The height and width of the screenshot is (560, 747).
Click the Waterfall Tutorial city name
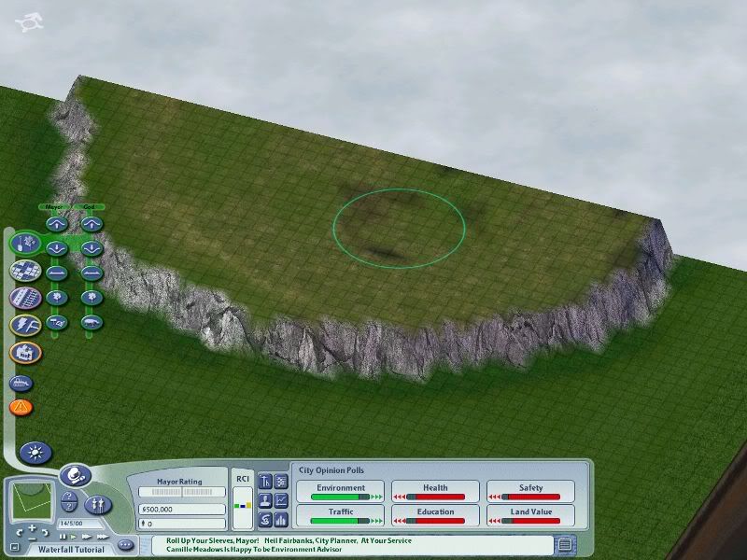(x=72, y=550)
